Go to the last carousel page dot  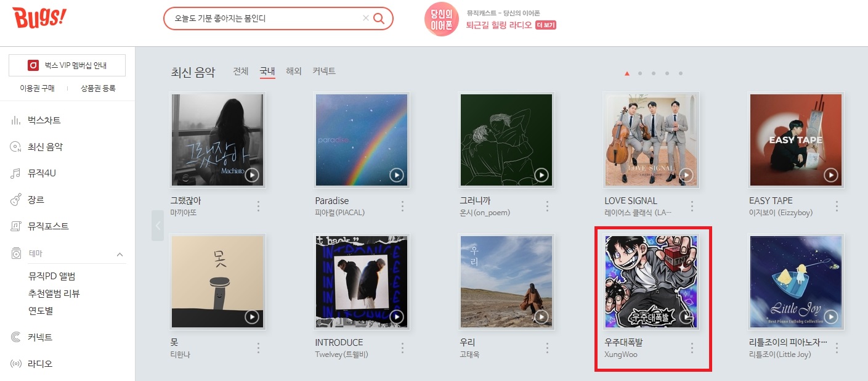coord(681,73)
